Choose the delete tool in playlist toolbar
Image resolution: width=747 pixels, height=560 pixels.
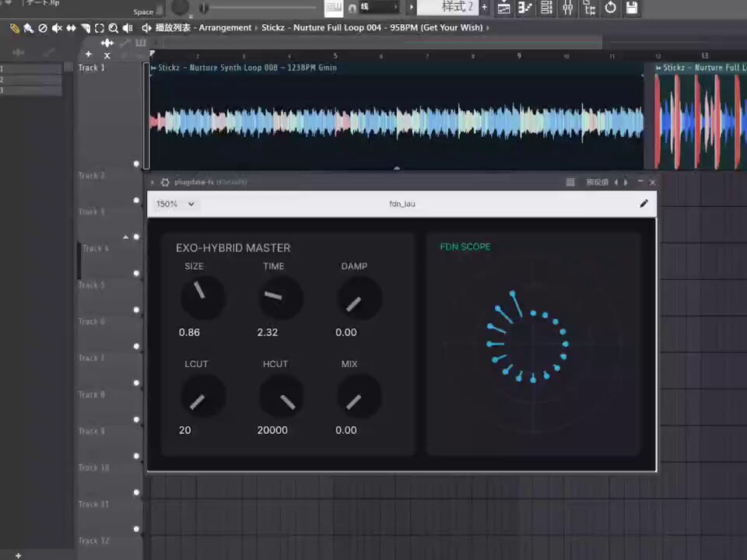(x=42, y=28)
